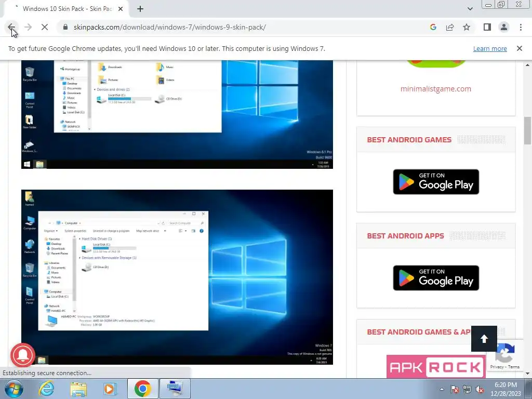Go back to the previous page
The width and height of the screenshot is (532, 399).
(x=11, y=27)
